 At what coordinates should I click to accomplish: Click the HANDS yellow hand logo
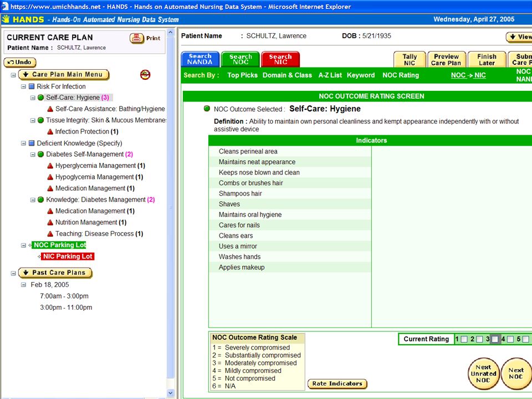(6, 19)
